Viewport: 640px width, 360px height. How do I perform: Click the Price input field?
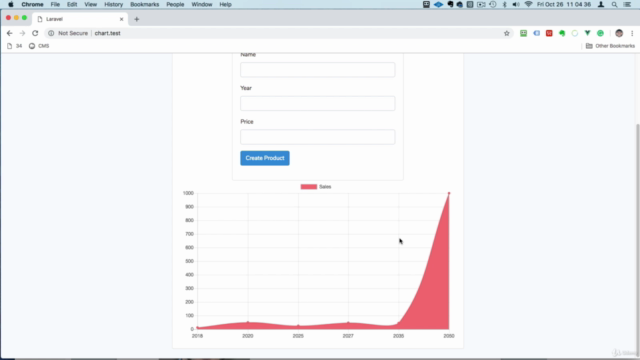click(x=318, y=137)
